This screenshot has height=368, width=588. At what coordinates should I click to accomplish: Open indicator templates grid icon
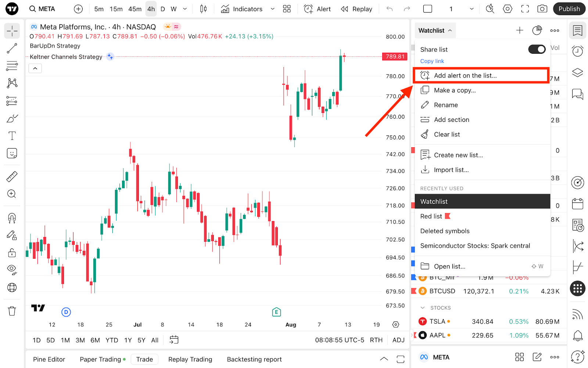[x=287, y=9]
